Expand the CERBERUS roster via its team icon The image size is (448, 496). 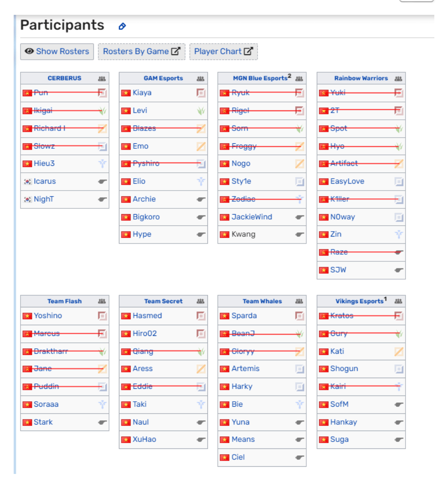[x=101, y=78]
